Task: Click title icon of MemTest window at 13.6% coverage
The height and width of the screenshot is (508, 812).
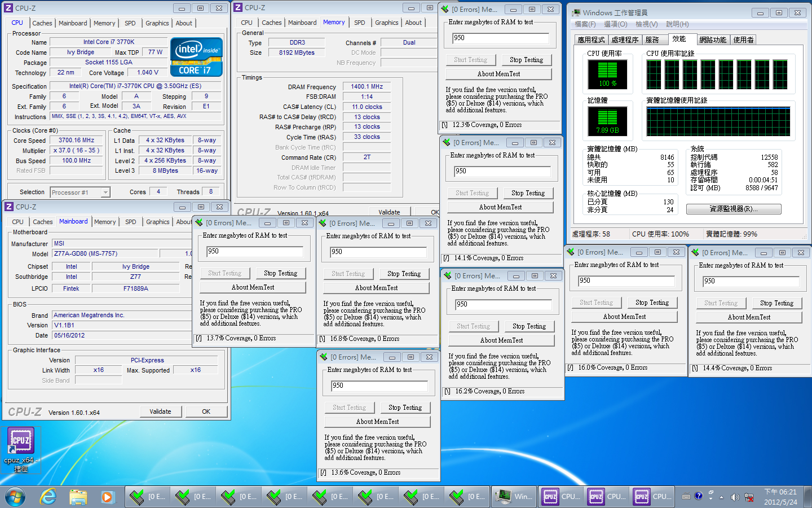Action: coord(324,357)
